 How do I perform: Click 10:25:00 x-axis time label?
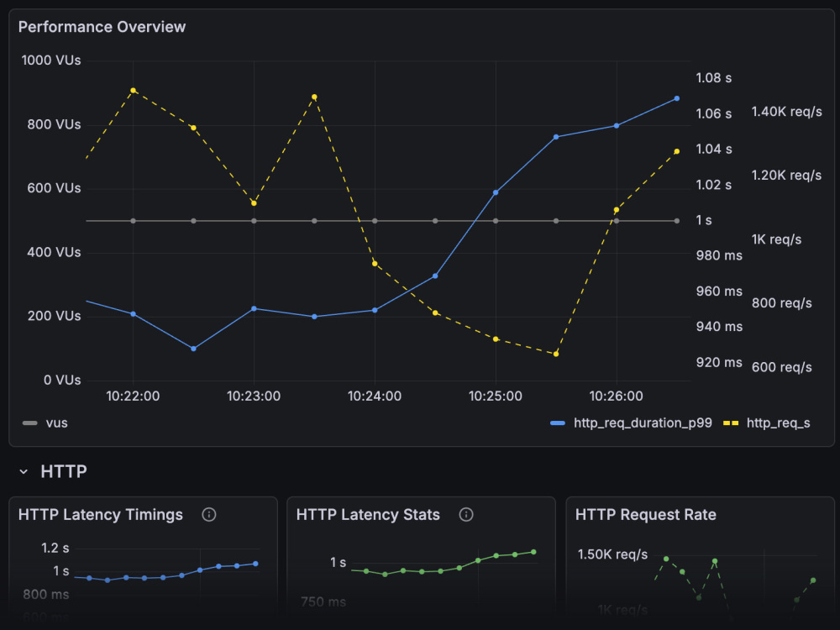pos(496,396)
